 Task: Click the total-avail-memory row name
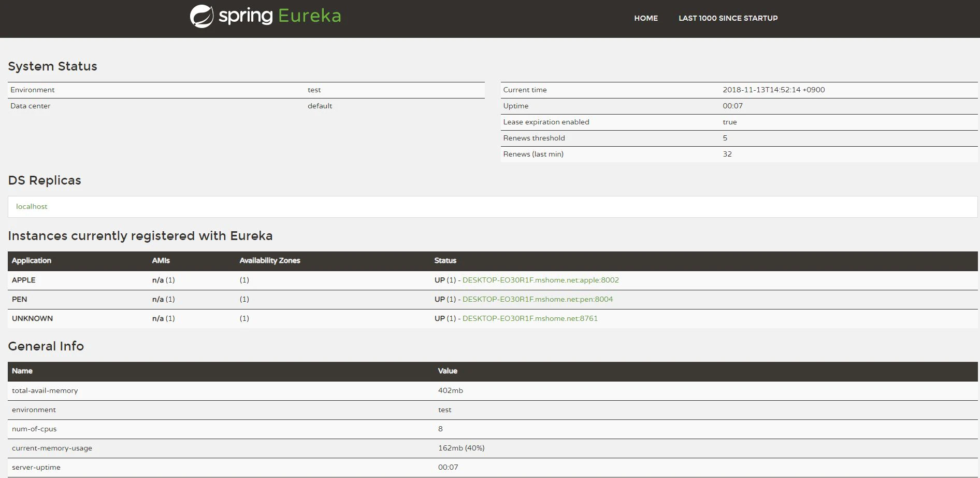pos(45,390)
